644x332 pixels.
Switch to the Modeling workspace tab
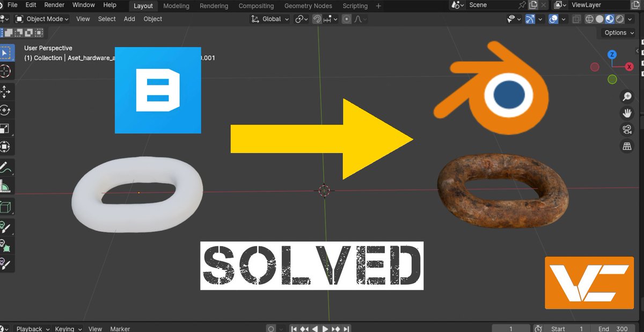(176, 6)
